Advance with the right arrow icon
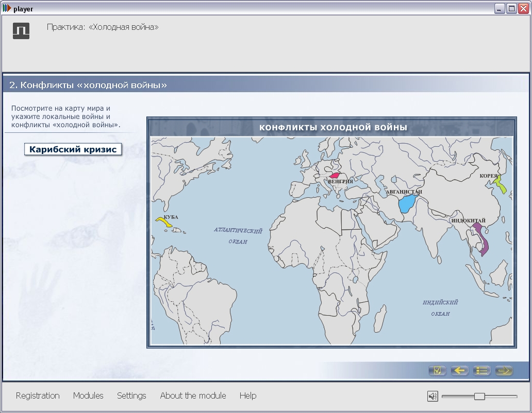This screenshot has width=532, height=413. tap(504, 370)
